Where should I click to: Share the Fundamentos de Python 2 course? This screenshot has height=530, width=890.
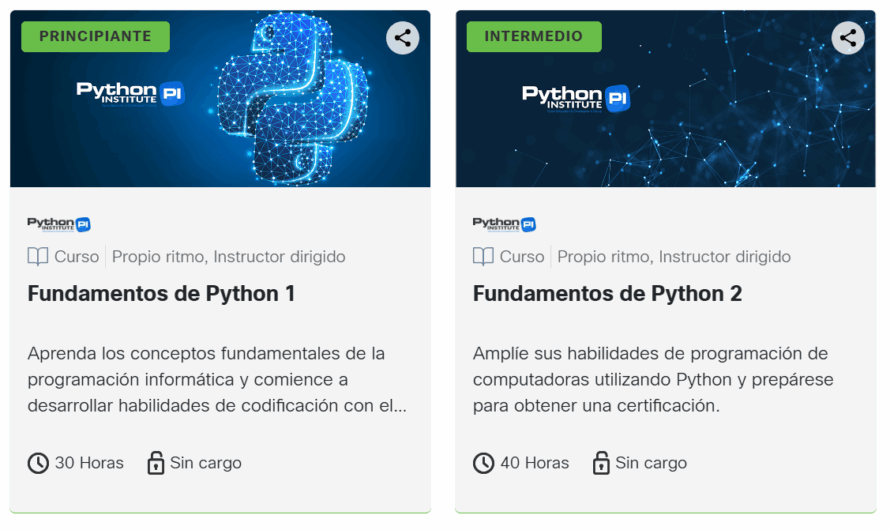click(848, 38)
